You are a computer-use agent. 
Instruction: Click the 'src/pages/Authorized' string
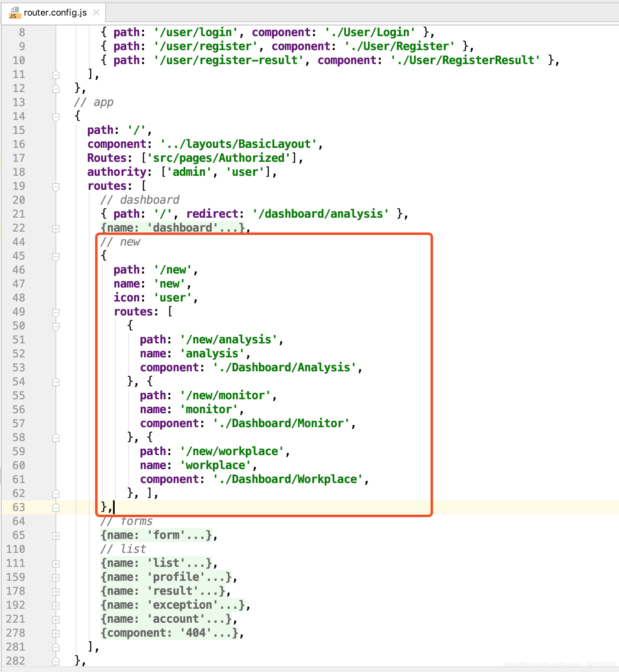(219, 158)
